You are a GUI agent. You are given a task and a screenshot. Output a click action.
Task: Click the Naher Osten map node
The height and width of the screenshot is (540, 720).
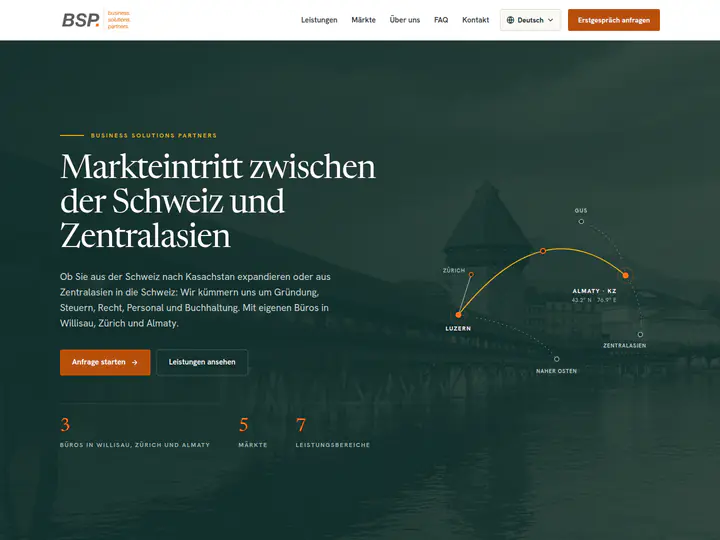click(x=557, y=359)
